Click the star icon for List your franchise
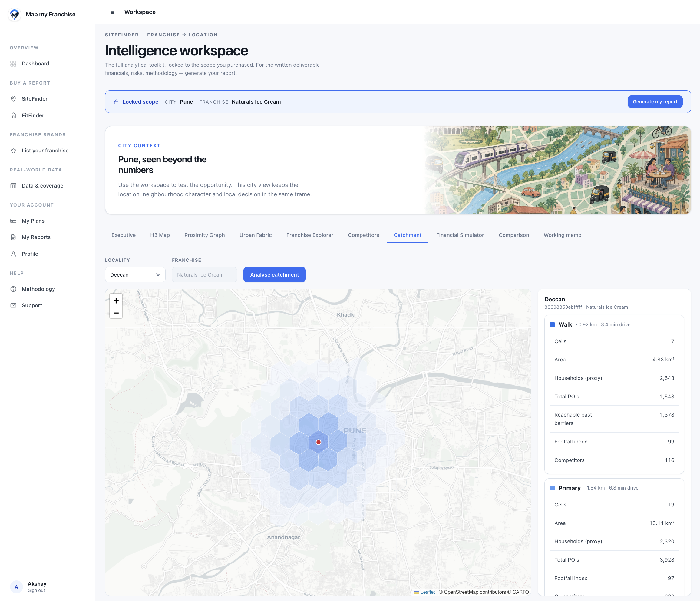The image size is (700, 601). pos(13,151)
